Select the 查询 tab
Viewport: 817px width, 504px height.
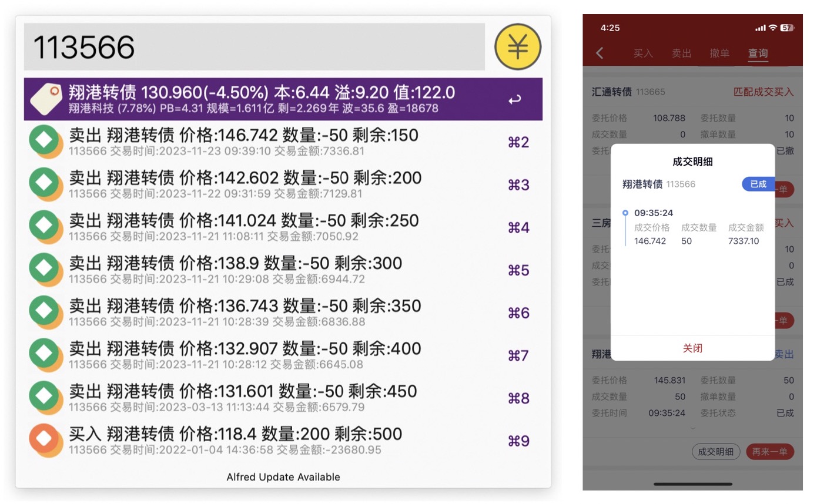[758, 53]
